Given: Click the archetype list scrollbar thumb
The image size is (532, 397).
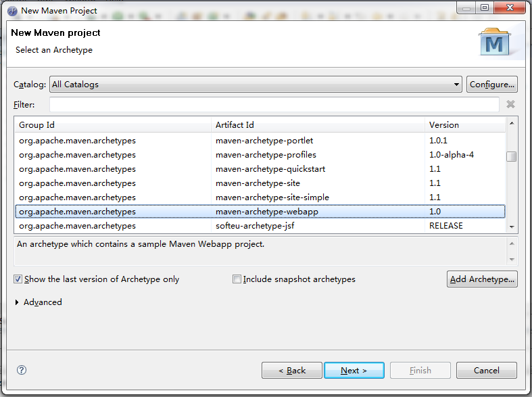Looking at the screenshot, I should point(512,156).
